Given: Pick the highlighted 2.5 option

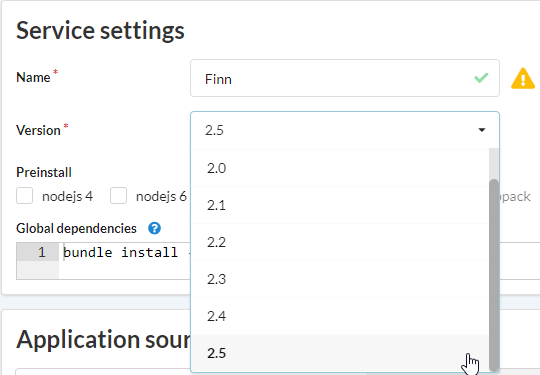Looking at the screenshot, I should coord(340,353).
